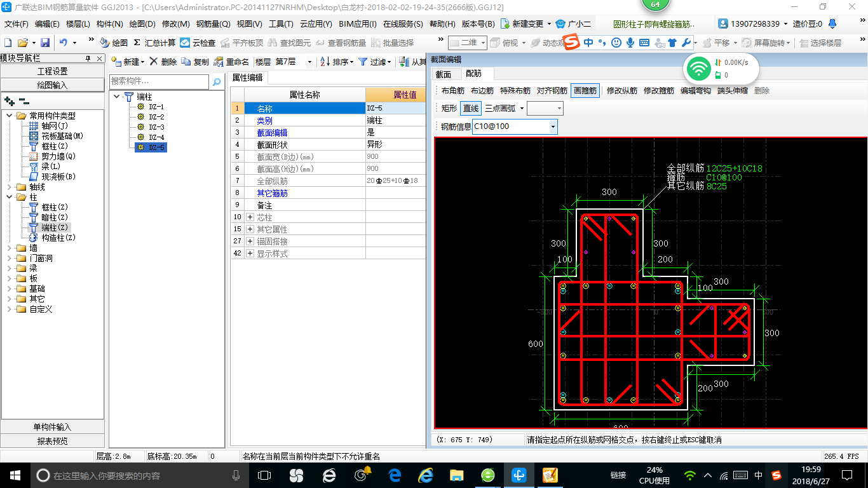The width and height of the screenshot is (868, 488).
Task: Open BIM应用(I) menu
Action: pyautogui.click(x=358, y=24)
